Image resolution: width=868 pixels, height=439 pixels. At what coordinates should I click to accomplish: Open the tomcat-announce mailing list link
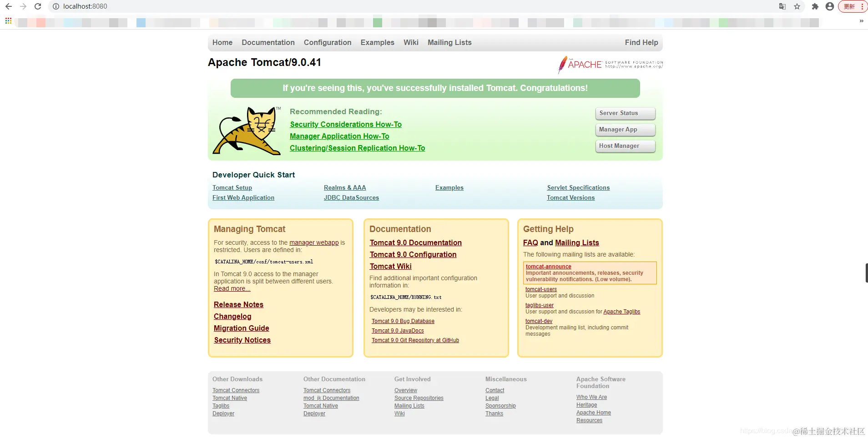click(549, 267)
